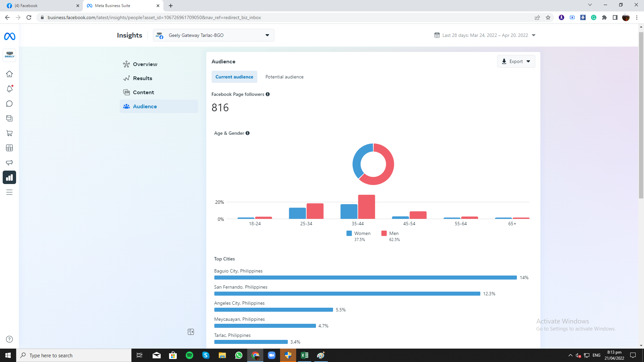644x362 pixels.
Task: Open Posts & Stories sidebar icon
Action: point(9,118)
